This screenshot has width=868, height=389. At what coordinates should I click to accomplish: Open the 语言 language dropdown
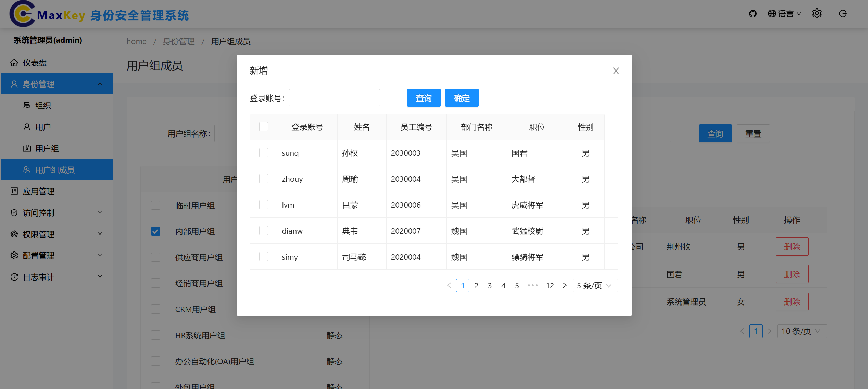pos(784,14)
